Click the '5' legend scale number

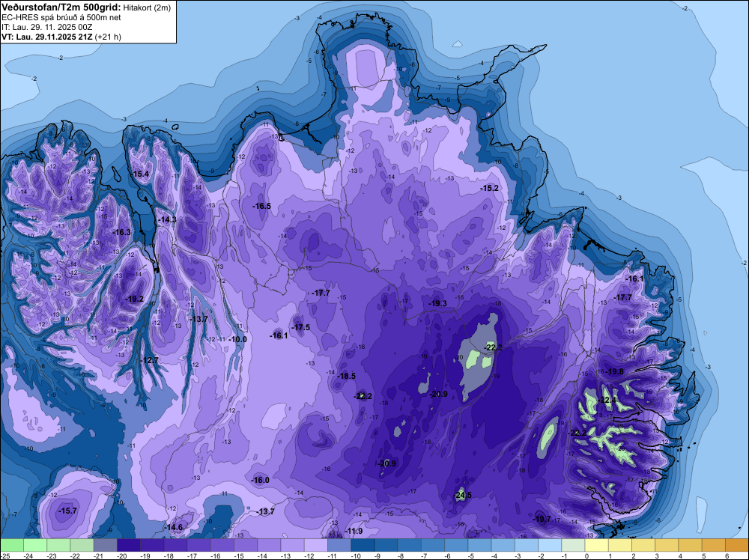tap(703, 556)
